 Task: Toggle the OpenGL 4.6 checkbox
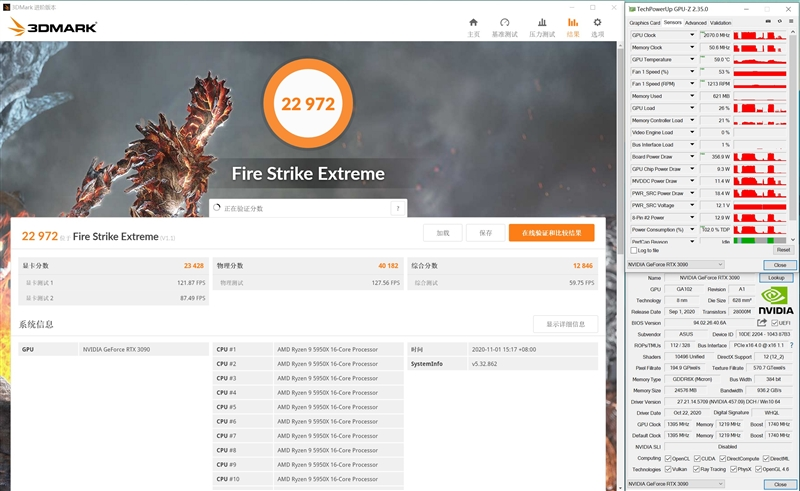759,469
